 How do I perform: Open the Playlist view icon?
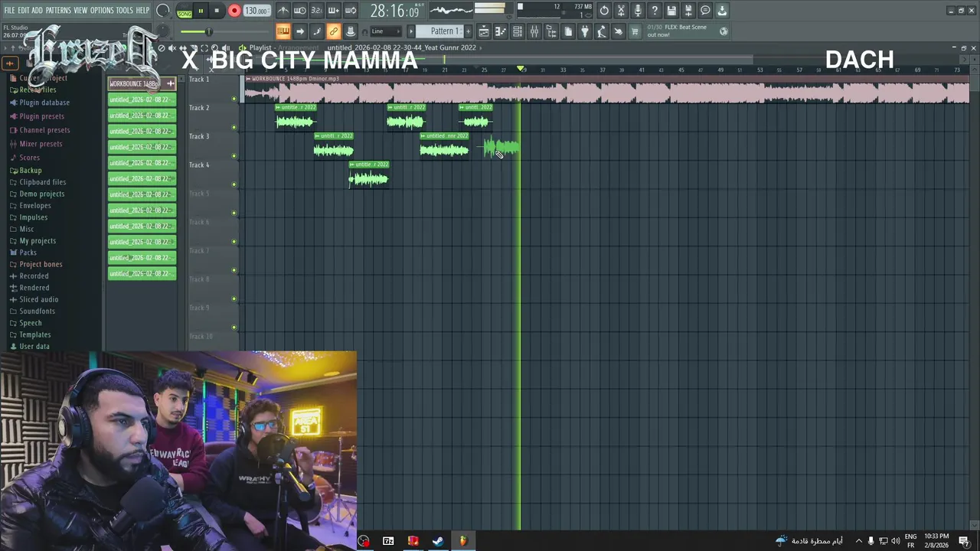tap(484, 31)
